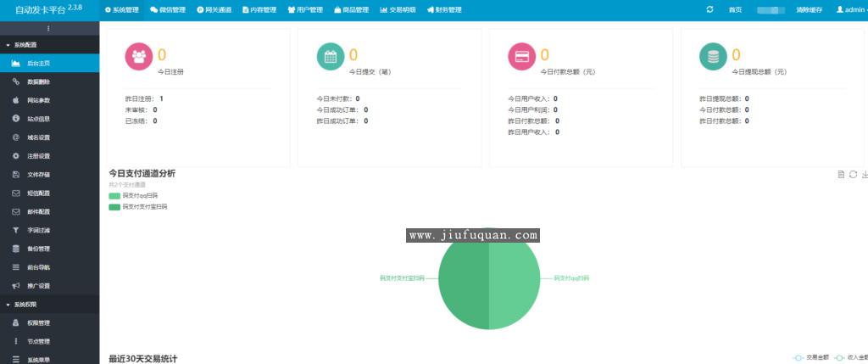This screenshot has height=364, width=868.
Task: Click the 节点管理 dots icon
Action: (x=16, y=341)
